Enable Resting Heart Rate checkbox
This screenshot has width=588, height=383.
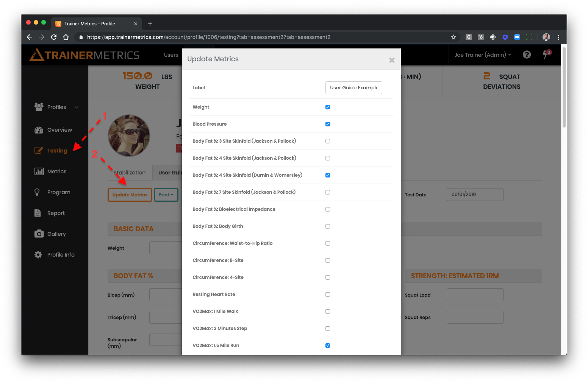click(328, 294)
